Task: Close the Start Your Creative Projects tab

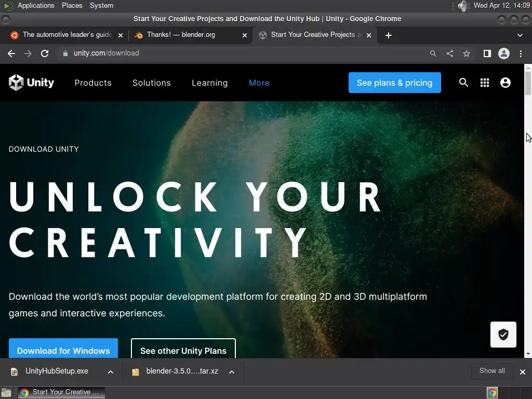Action: [369, 35]
